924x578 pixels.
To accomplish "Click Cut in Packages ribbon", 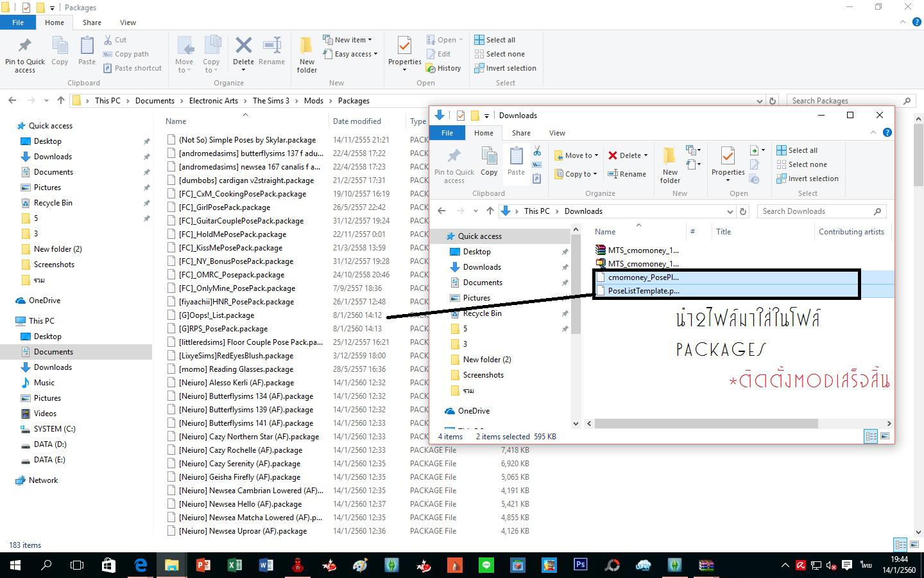I will (115, 40).
